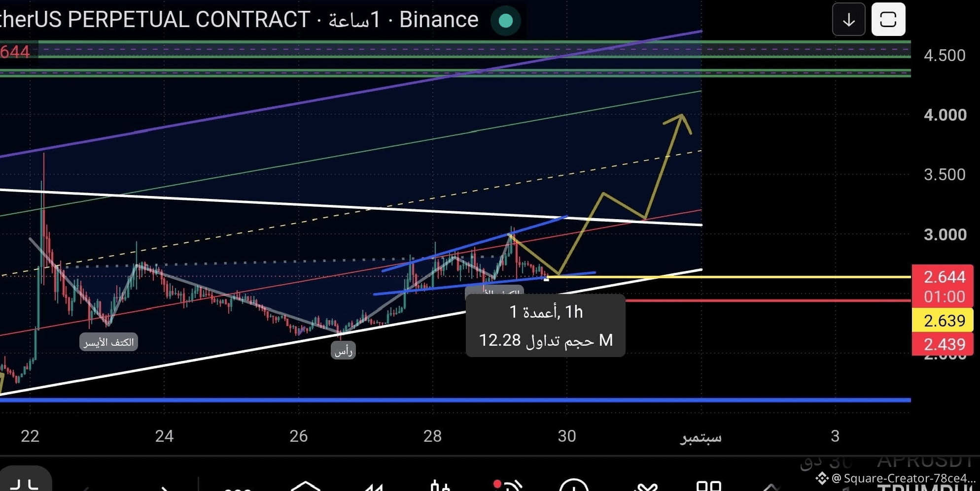Viewport: 980px width, 491px height.
Task: Open the grid layout icon in bottom toolbar
Action: (709, 486)
